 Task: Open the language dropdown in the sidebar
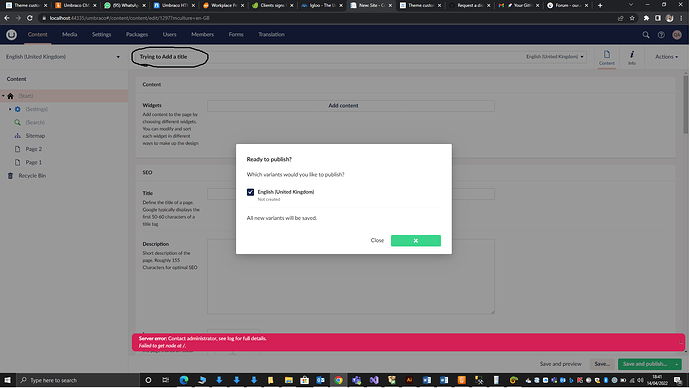(x=63, y=57)
